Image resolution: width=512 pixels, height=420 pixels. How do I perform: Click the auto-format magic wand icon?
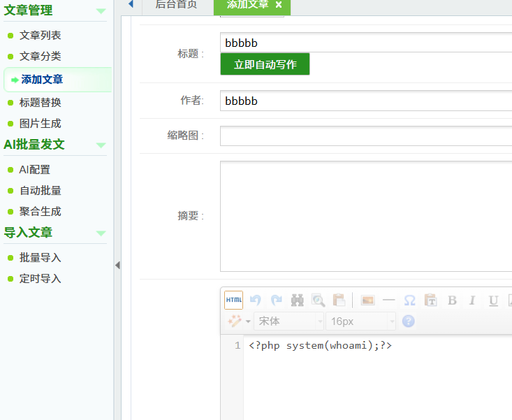tap(235, 321)
